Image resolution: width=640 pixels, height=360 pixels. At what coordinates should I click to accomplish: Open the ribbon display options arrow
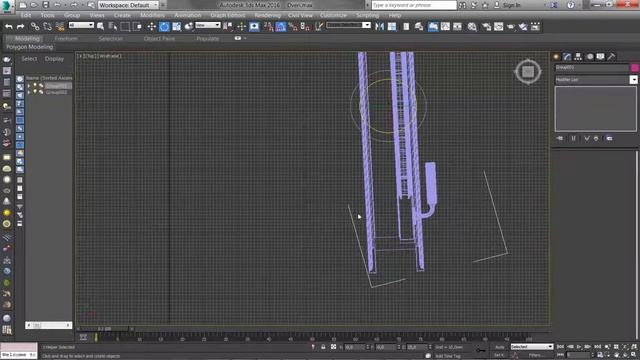(x=245, y=38)
